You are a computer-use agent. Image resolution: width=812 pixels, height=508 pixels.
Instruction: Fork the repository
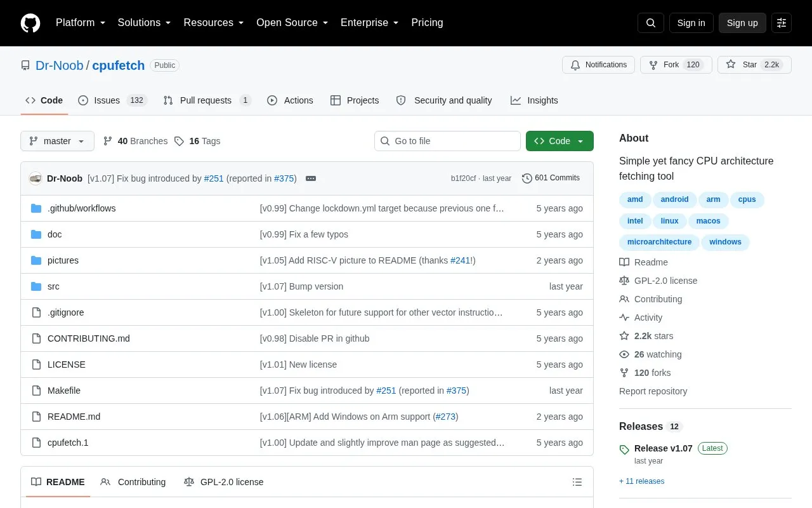coord(676,65)
